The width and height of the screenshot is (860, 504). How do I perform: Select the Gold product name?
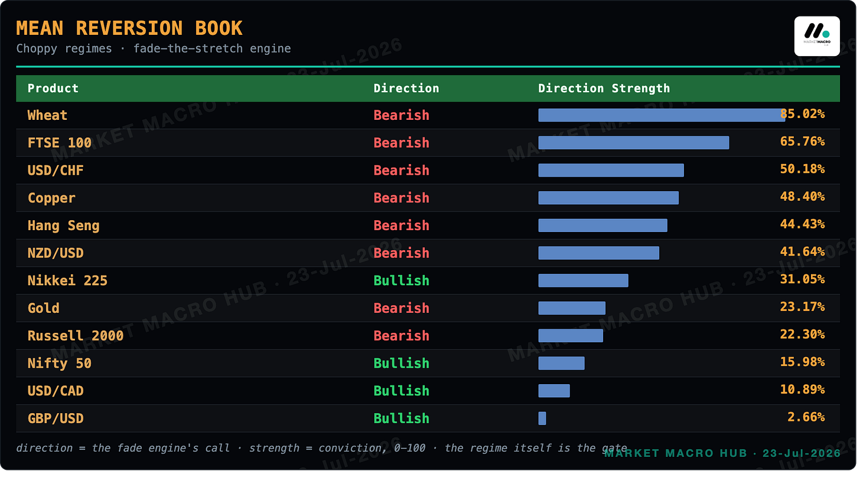[x=44, y=308]
